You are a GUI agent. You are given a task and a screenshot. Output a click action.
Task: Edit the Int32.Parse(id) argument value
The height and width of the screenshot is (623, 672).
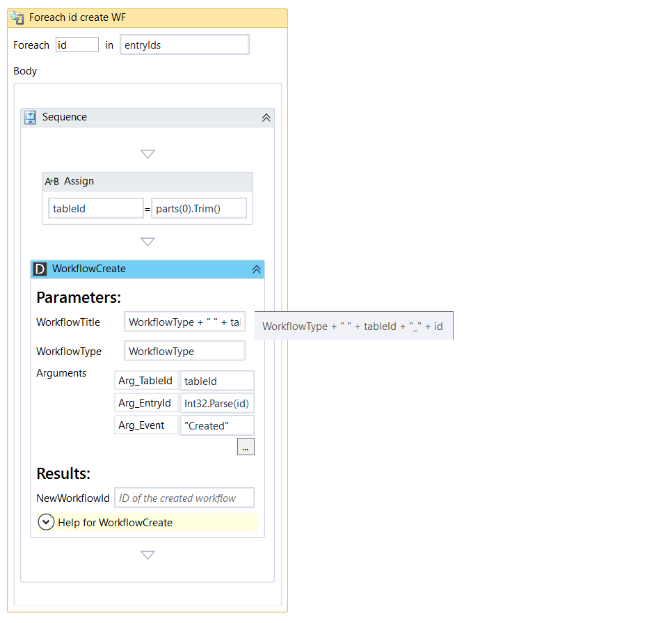tap(216, 403)
